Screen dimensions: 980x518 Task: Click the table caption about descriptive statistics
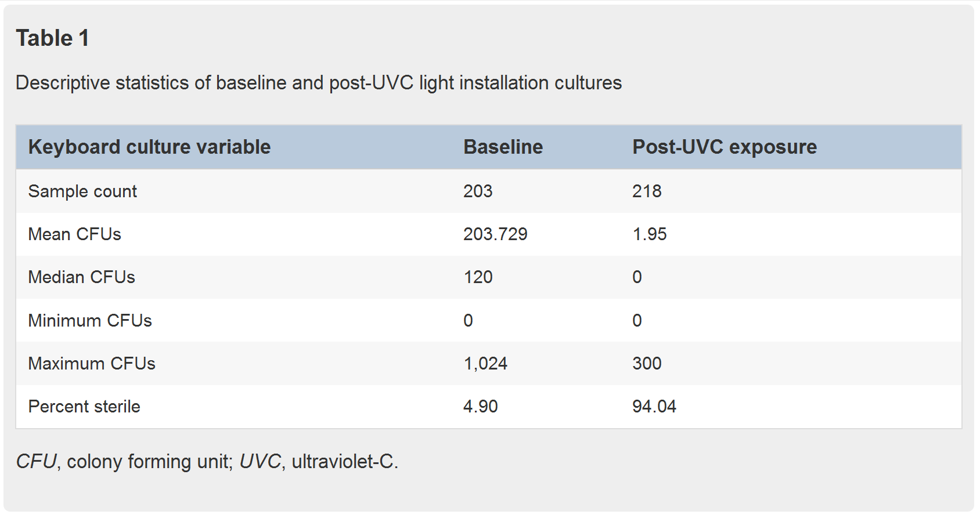pos(318,83)
